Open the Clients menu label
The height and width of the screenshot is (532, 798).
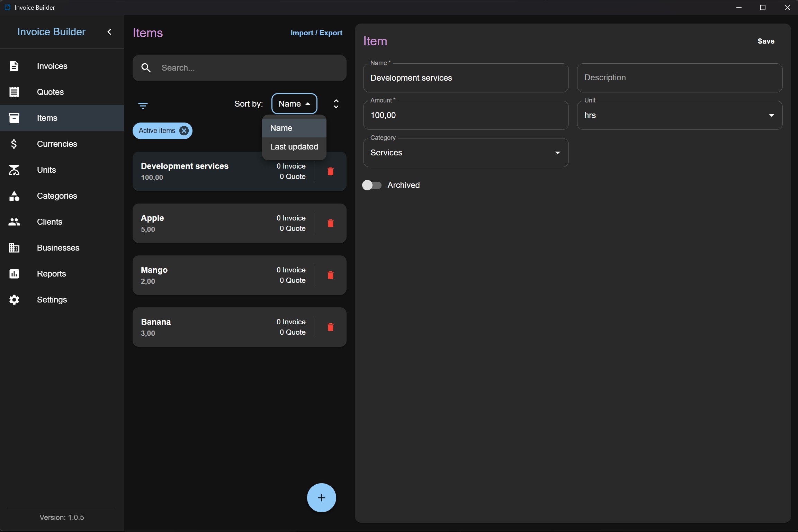coord(50,222)
